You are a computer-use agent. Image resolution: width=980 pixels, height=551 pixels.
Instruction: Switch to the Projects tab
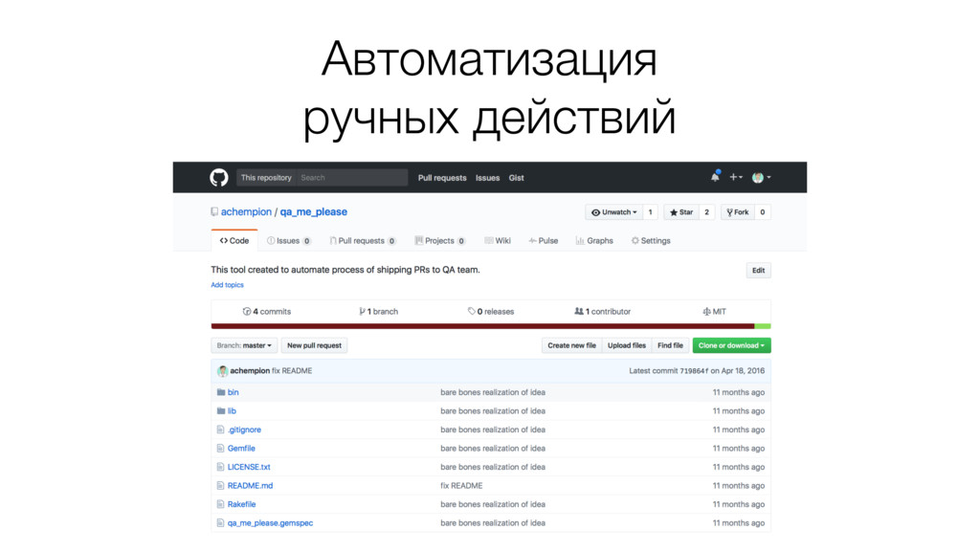tap(440, 240)
